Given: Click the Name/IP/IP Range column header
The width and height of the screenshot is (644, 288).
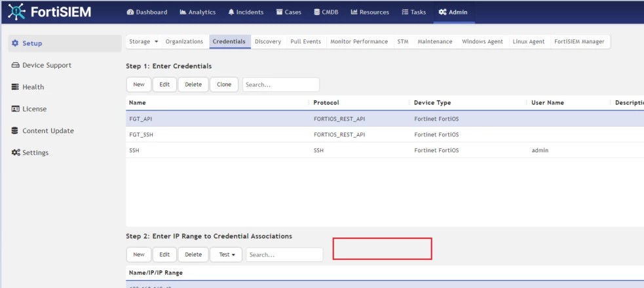Looking at the screenshot, I should tap(156, 272).
